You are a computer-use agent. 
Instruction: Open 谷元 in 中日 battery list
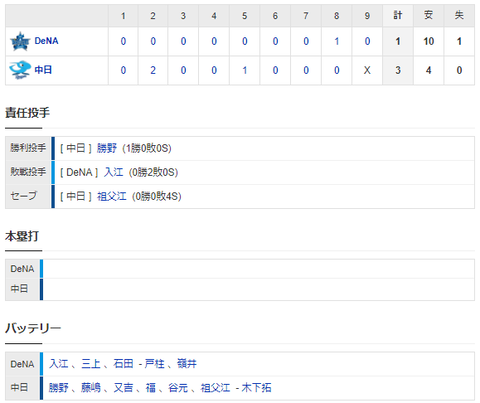click(x=178, y=388)
